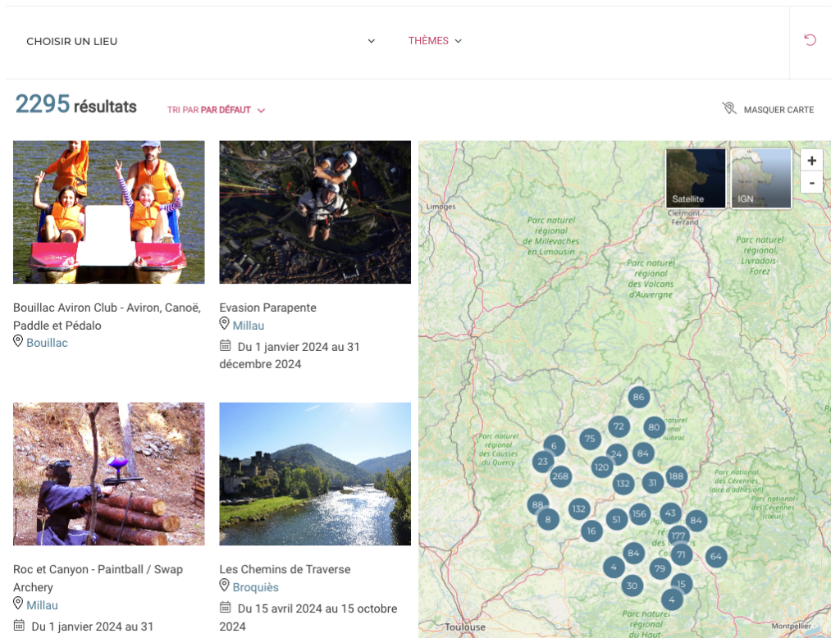Click the map cluster marker 86
The image size is (840, 638).
tap(638, 398)
